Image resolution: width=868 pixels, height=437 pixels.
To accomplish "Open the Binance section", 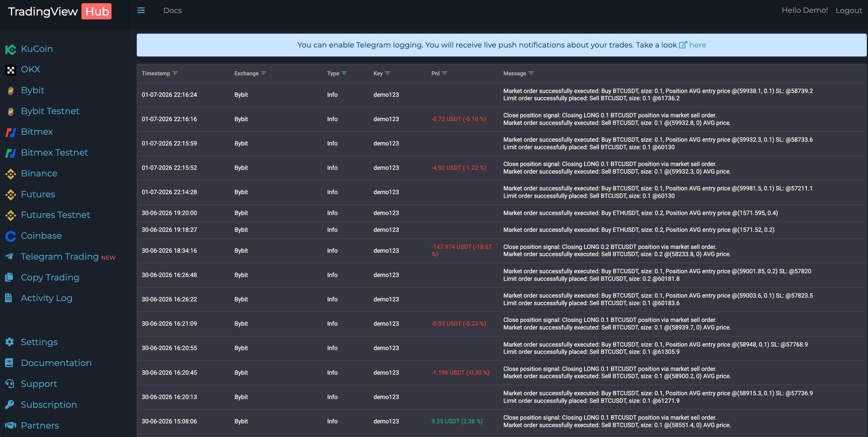I will click(x=39, y=174).
